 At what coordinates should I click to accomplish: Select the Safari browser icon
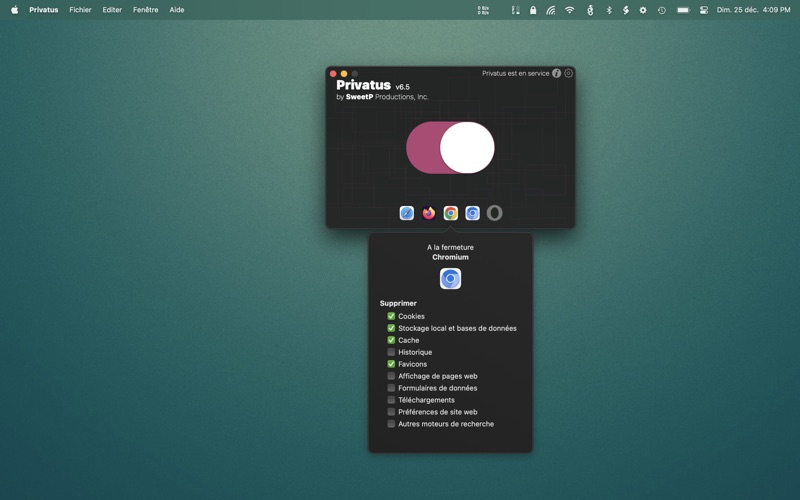tap(407, 213)
